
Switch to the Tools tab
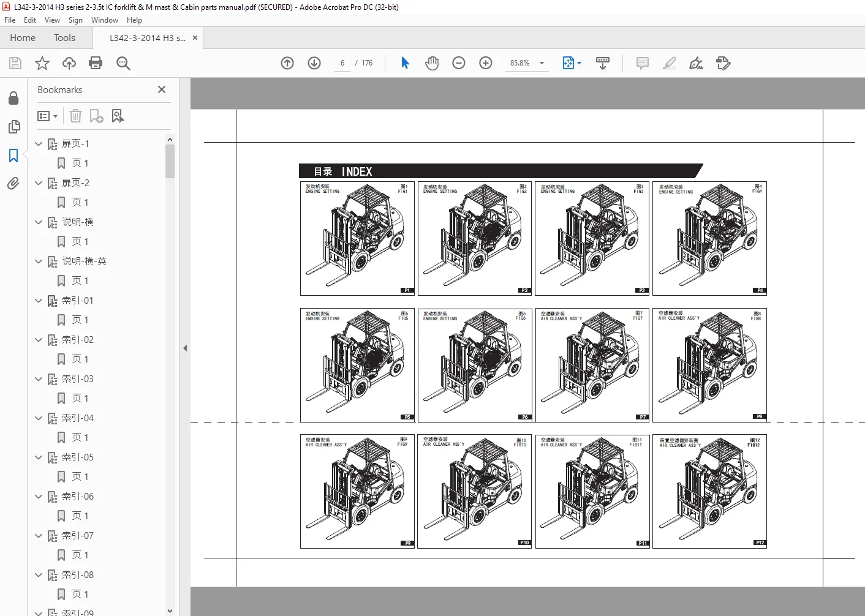[x=64, y=38]
